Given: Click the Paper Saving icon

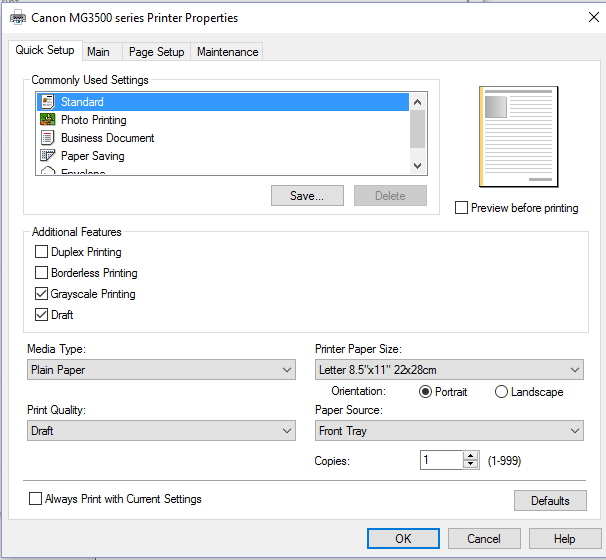Looking at the screenshot, I should 48,155.
